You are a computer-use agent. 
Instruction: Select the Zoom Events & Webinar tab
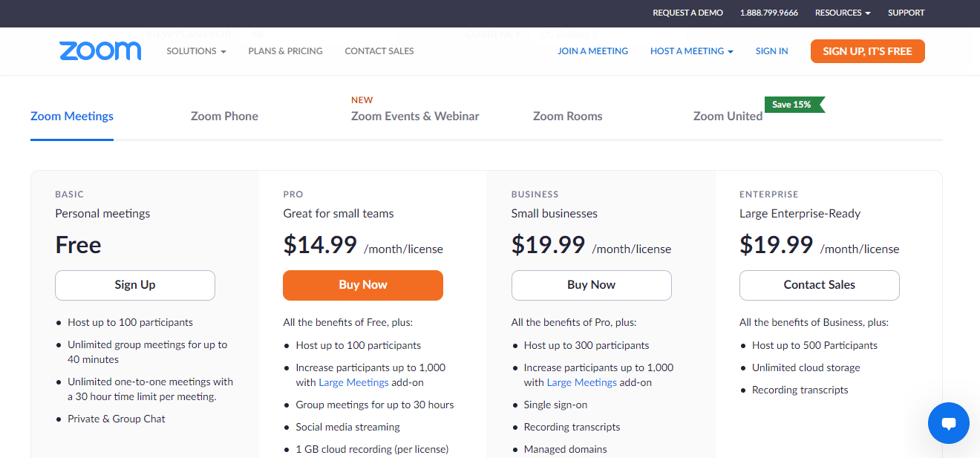click(x=415, y=116)
